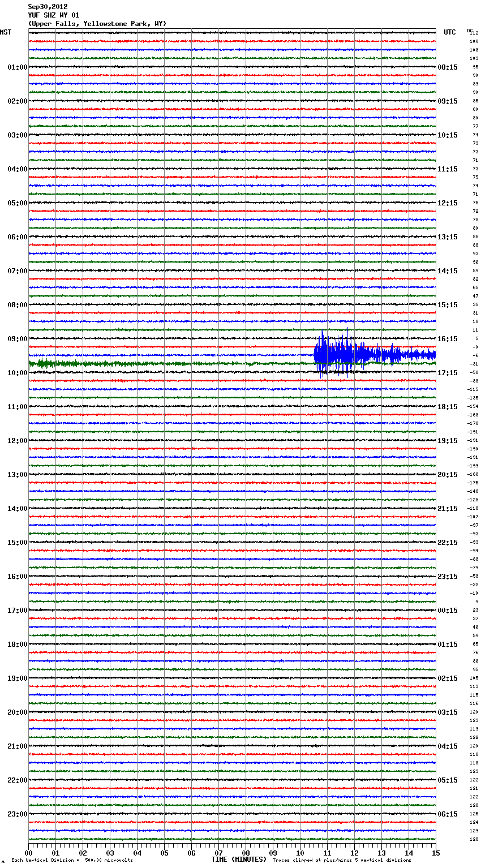Viewport: 481px width, 868px height.
Task: Select the 19:00 MST row label
Action: point(18,678)
